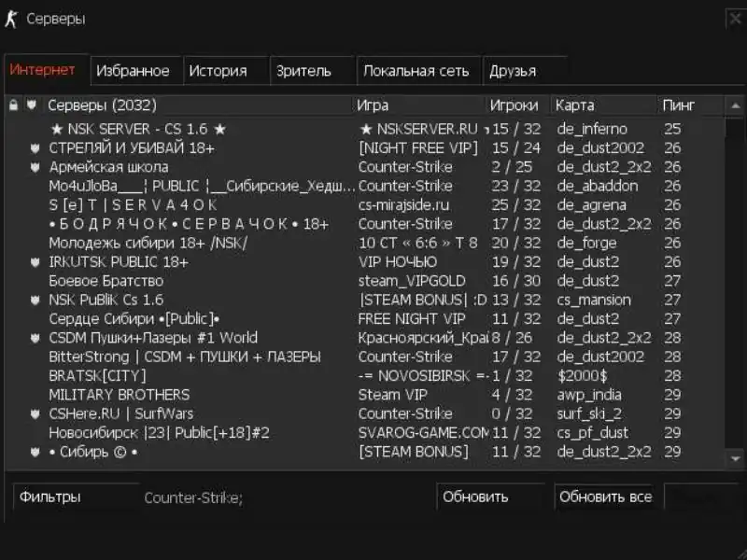Click map name de_abaddon

(598, 186)
